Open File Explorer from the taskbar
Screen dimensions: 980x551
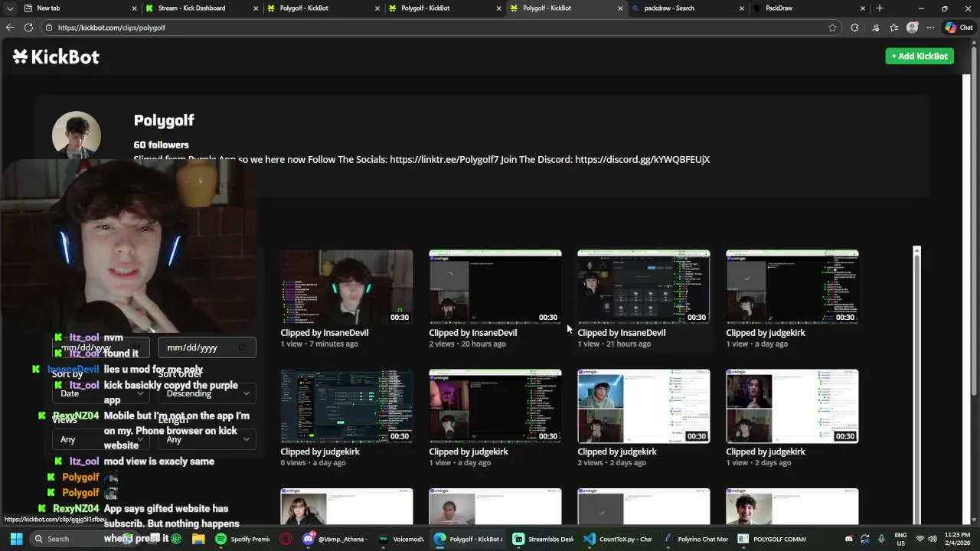point(198,539)
